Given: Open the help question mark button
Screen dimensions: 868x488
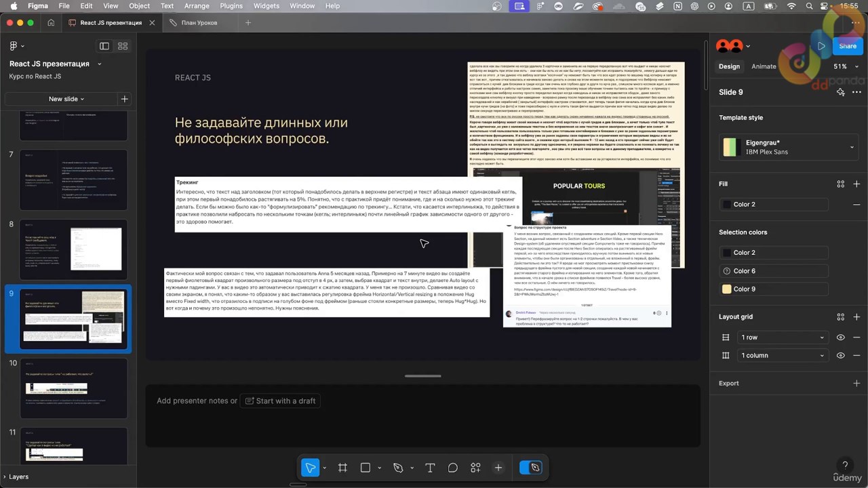Looking at the screenshot, I should point(845,465).
